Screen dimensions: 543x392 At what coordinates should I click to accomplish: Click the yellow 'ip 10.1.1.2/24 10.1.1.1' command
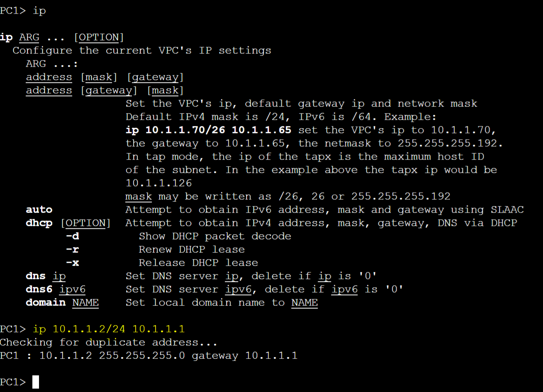click(x=109, y=329)
